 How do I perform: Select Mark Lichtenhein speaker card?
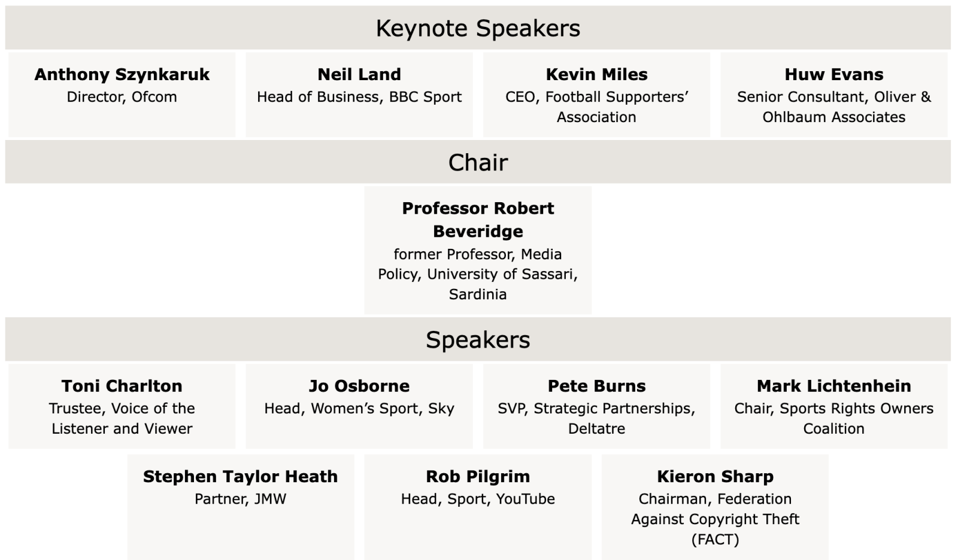(834, 406)
